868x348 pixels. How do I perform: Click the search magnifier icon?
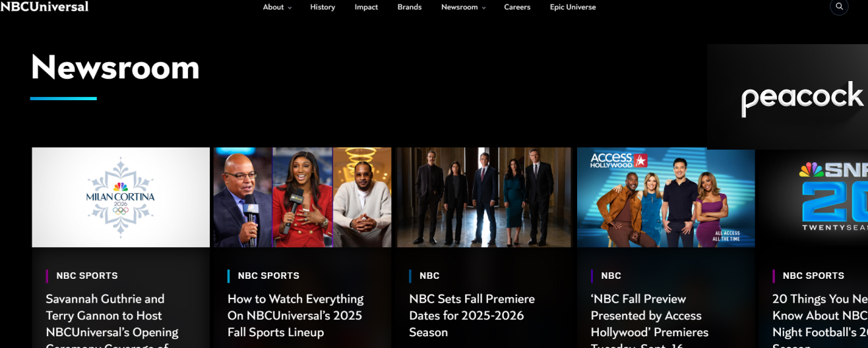tap(839, 7)
